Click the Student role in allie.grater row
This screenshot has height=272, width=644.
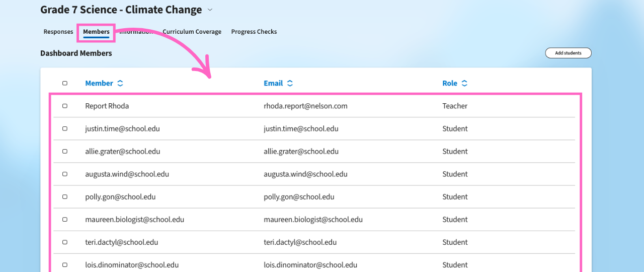pos(455,151)
